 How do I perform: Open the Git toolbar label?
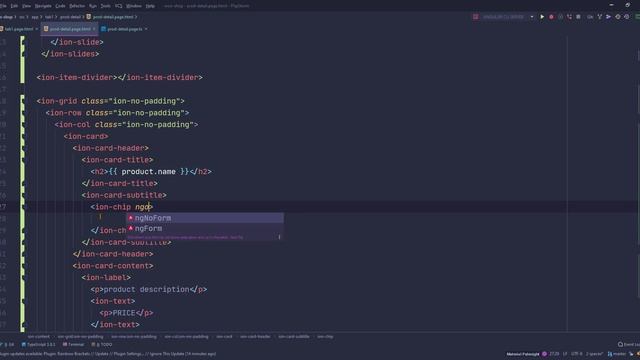click(x=590, y=17)
